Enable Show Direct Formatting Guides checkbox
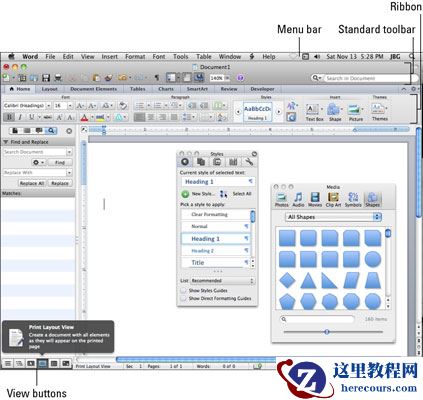Viewport: 423px width, 400px height. (183, 298)
